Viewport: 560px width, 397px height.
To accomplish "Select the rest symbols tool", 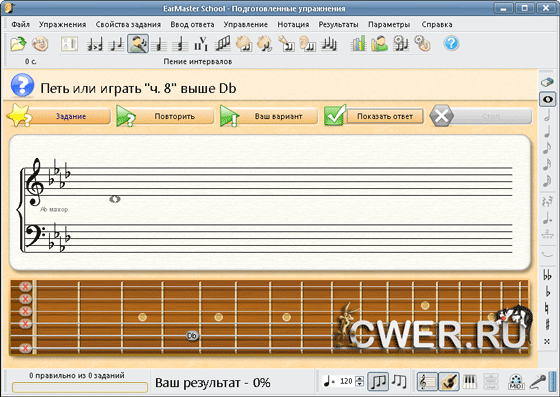I will (x=547, y=201).
